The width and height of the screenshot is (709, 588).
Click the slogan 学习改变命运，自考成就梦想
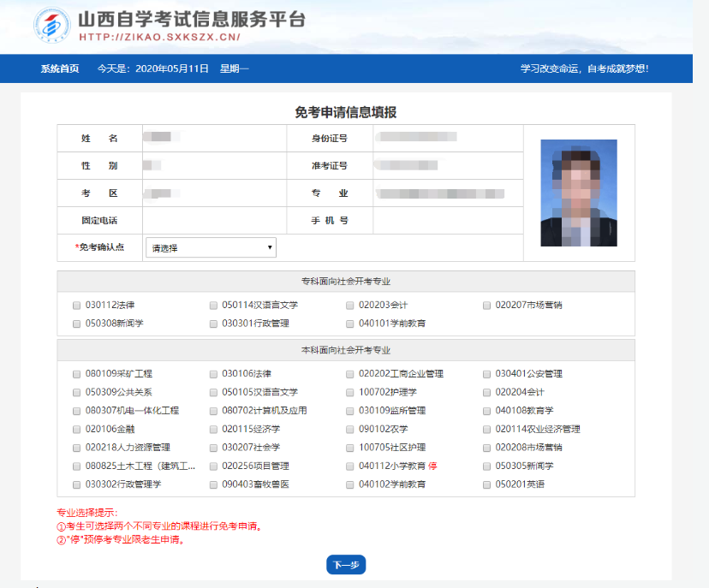584,68
